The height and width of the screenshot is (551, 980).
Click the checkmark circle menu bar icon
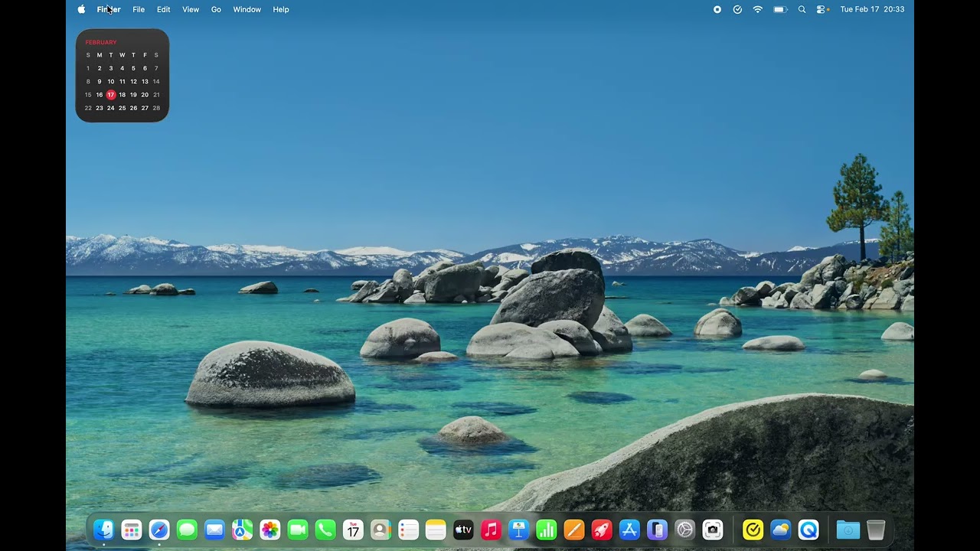[x=737, y=9]
